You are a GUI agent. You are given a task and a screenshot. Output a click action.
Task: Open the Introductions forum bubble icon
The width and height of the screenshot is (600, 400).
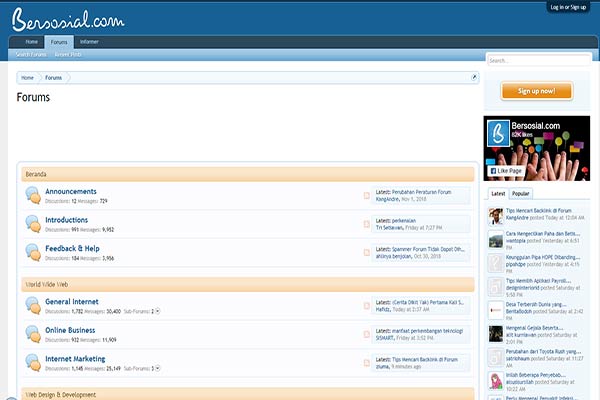point(33,224)
